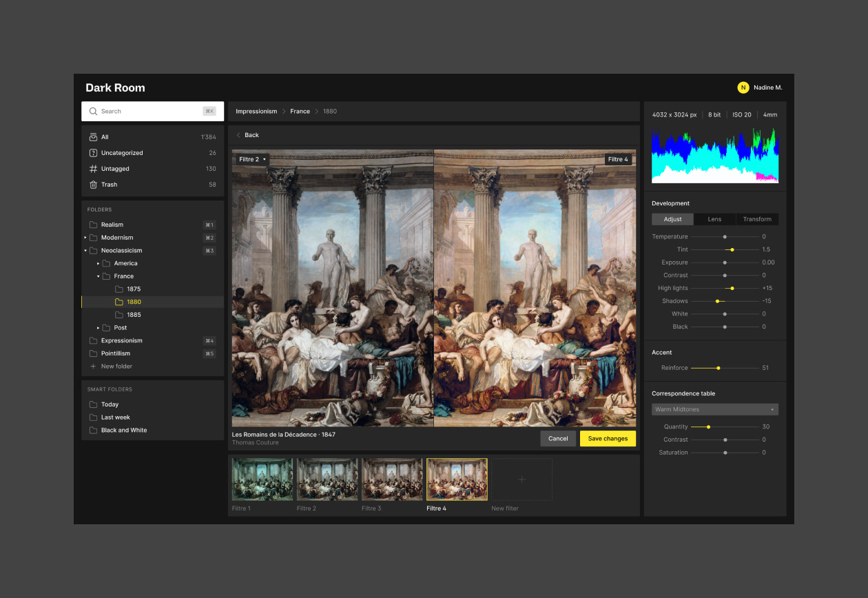Switch to the Transform tab

click(x=757, y=219)
